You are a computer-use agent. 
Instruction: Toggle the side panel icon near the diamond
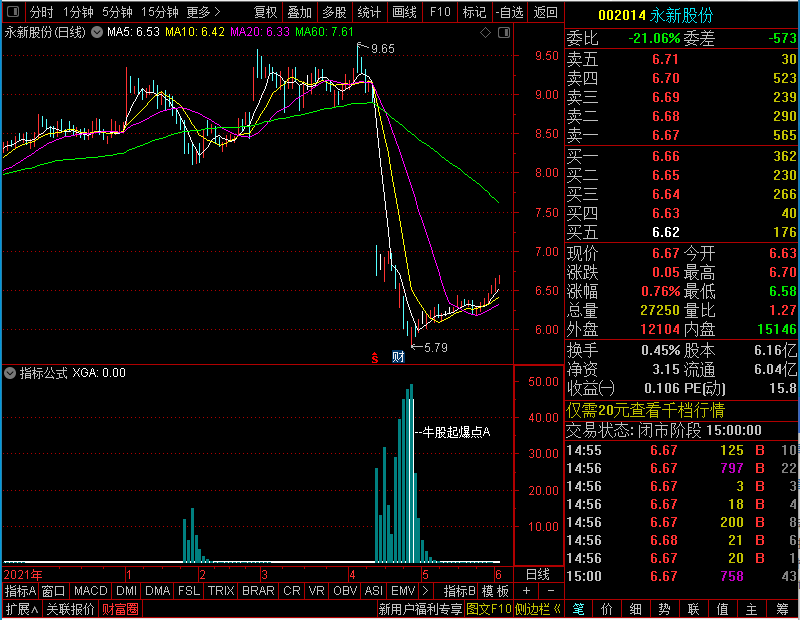pos(504,33)
